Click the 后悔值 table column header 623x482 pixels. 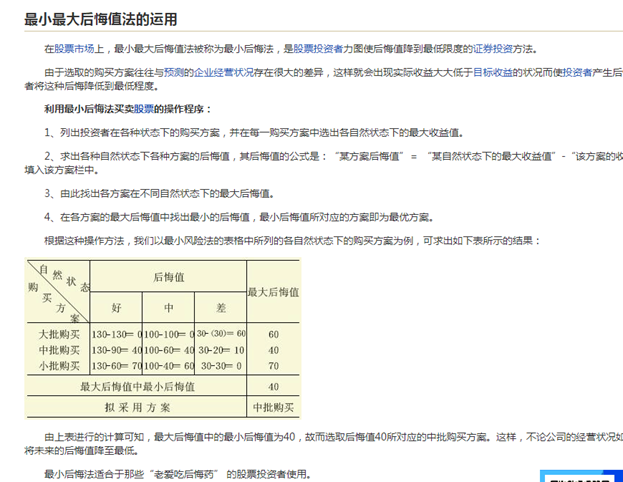(x=167, y=276)
